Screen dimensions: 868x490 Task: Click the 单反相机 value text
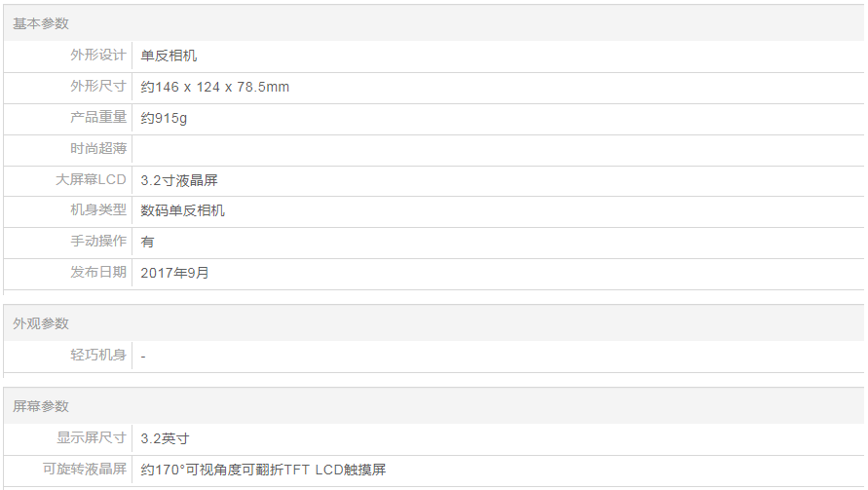pos(169,56)
